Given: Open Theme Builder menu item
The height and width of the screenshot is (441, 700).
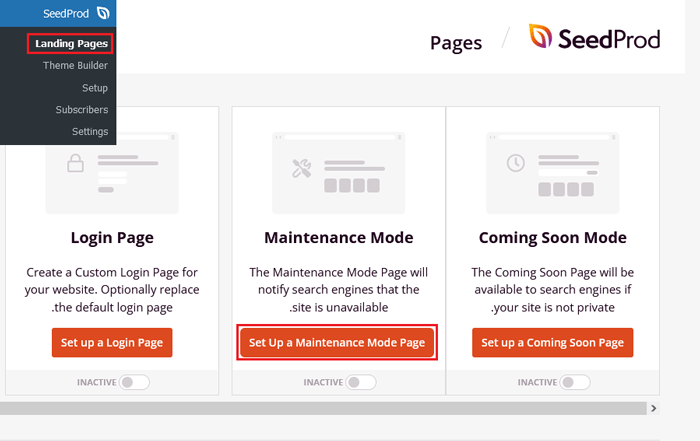Looking at the screenshot, I should [x=75, y=66].
